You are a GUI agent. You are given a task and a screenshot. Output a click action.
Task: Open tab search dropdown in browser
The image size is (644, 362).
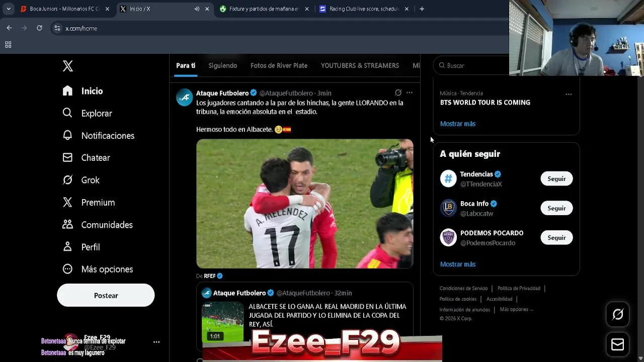(x=9, y=9)
